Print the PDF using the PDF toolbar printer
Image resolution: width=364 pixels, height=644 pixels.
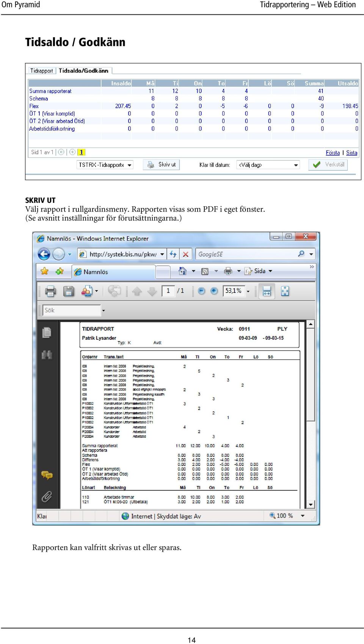(50, 291)
